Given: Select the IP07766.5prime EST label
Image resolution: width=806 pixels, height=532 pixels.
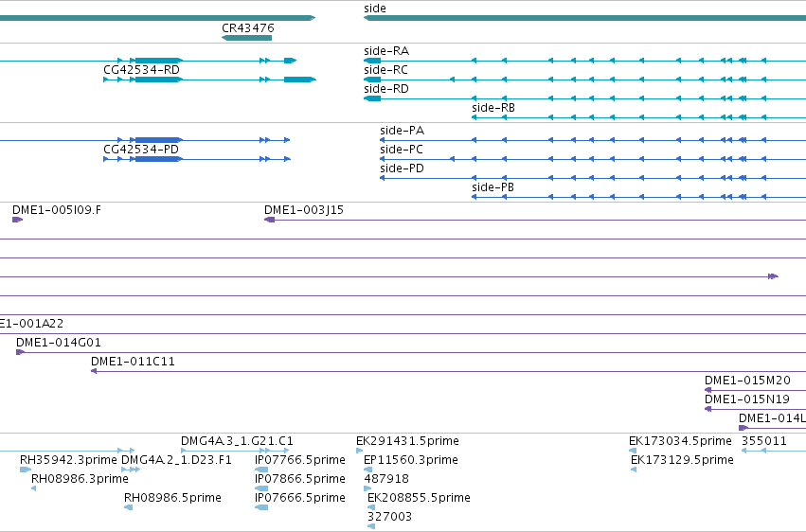Looking at the screenshot, I should tap(299, 460).
